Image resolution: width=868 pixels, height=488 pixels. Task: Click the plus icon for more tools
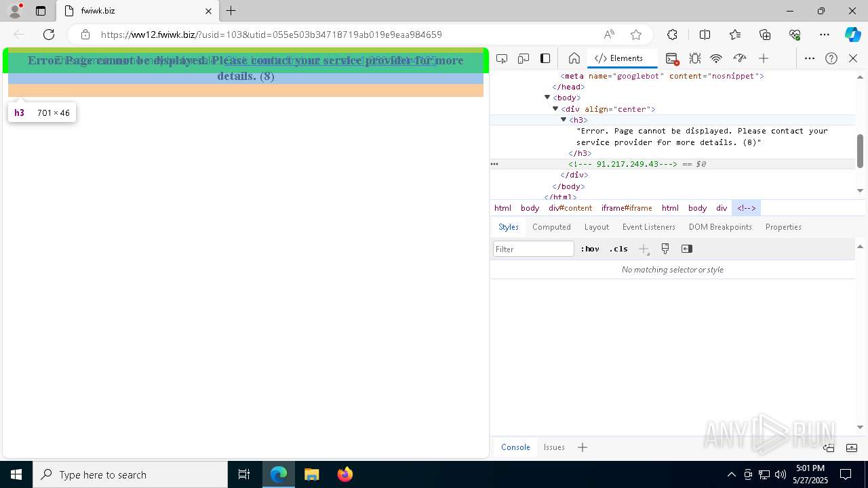point(764,58)
